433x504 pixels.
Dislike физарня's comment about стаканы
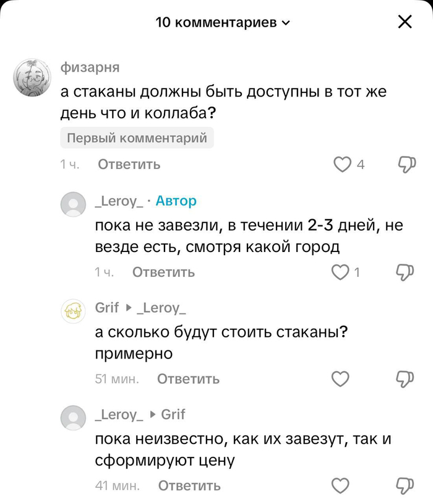pos(405,164)
